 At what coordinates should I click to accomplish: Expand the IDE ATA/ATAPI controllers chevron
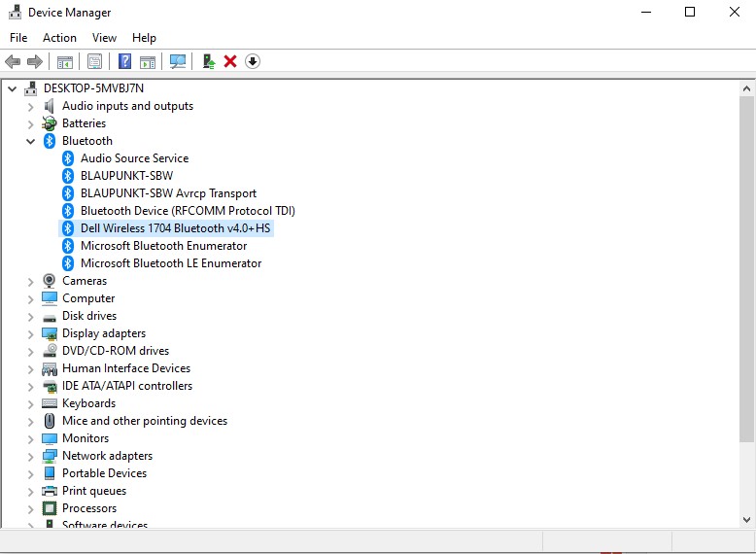pos(30,387)
